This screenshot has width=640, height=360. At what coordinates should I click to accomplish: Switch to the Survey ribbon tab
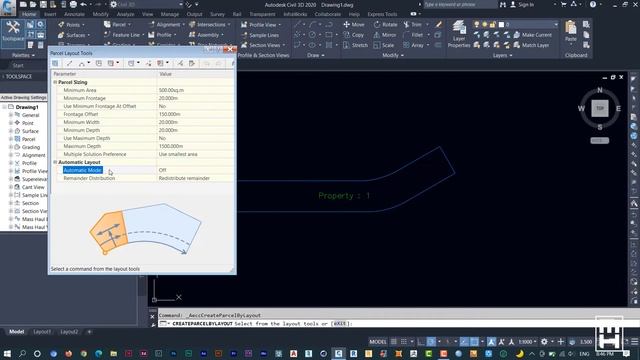(x=217, y=14)
